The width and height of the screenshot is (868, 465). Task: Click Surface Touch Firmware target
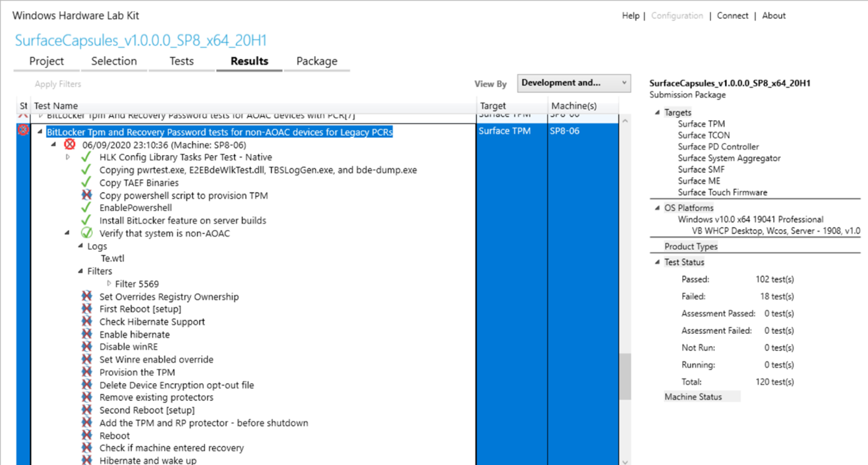tap(722, 193)
